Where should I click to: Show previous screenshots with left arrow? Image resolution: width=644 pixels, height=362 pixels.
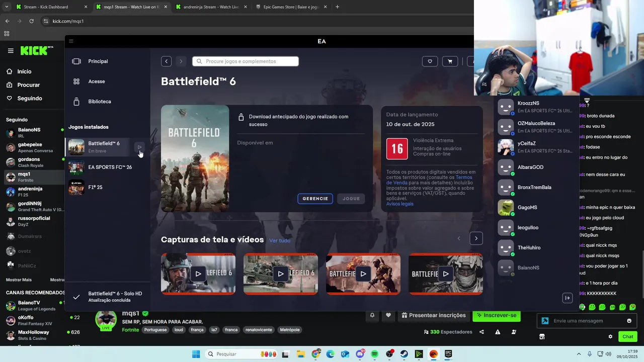tap(458, 238)
